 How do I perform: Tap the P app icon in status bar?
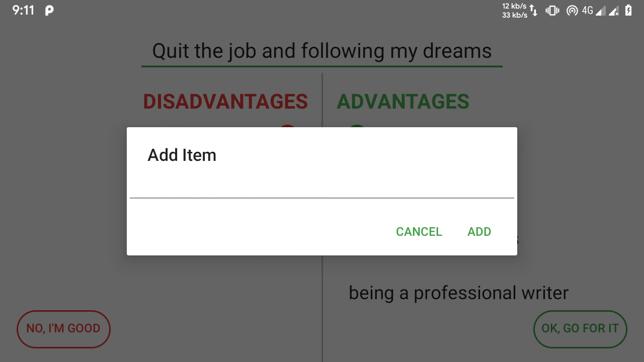click(49, 11)
